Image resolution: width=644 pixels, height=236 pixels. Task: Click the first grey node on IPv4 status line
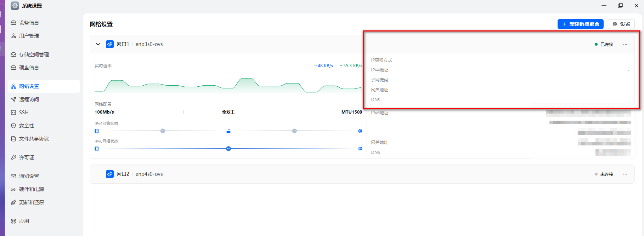point(163,131)
